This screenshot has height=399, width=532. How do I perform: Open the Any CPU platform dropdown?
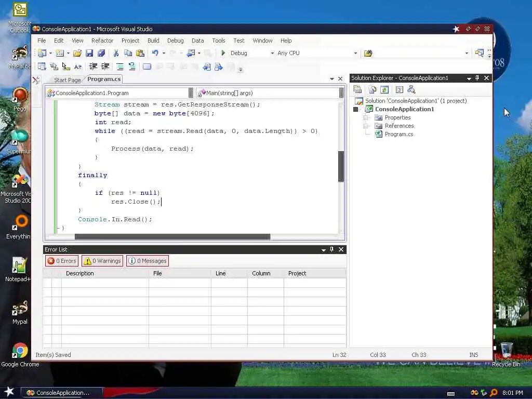pyautogui.click(x=355, y=54)
